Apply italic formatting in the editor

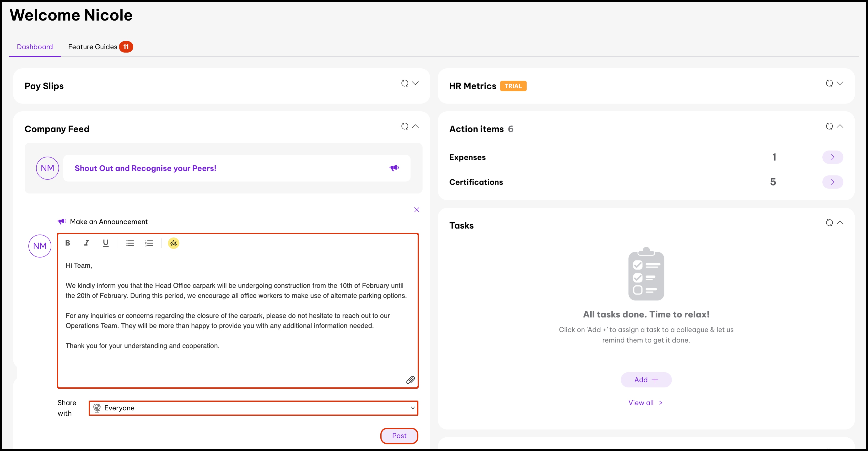[x=86, y=243]
